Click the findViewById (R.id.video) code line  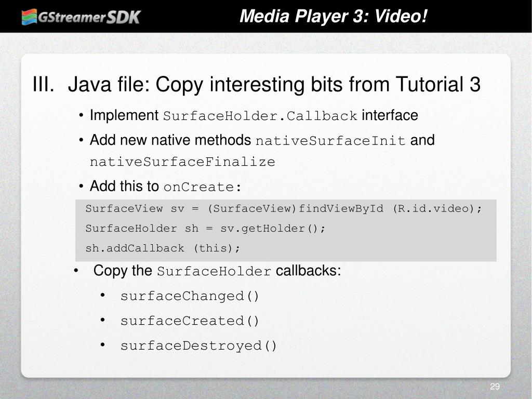coord(283,208)
